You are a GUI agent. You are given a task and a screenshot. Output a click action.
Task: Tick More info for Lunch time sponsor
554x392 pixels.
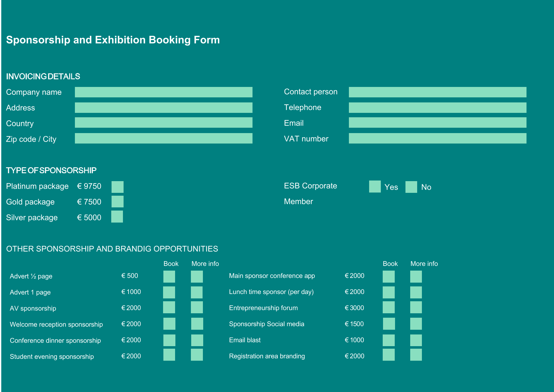click(416, 292)
